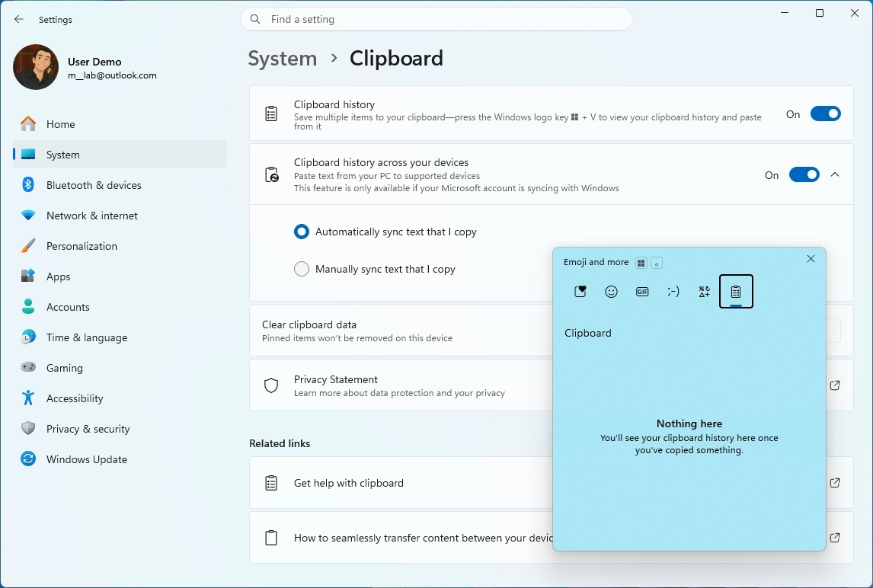Open the Symbols category in Emoji panel

(x=704, y=292)
